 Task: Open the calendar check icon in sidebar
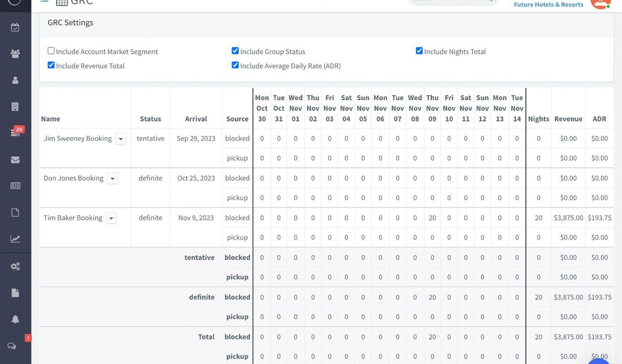click(15, 28)
